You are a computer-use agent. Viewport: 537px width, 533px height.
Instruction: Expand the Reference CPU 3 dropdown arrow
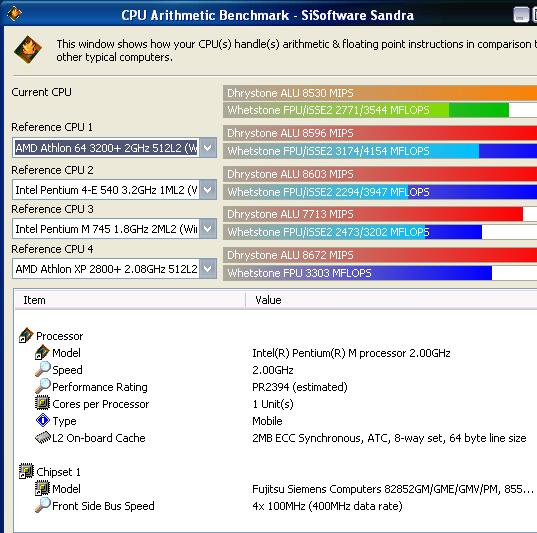(208, 228)
